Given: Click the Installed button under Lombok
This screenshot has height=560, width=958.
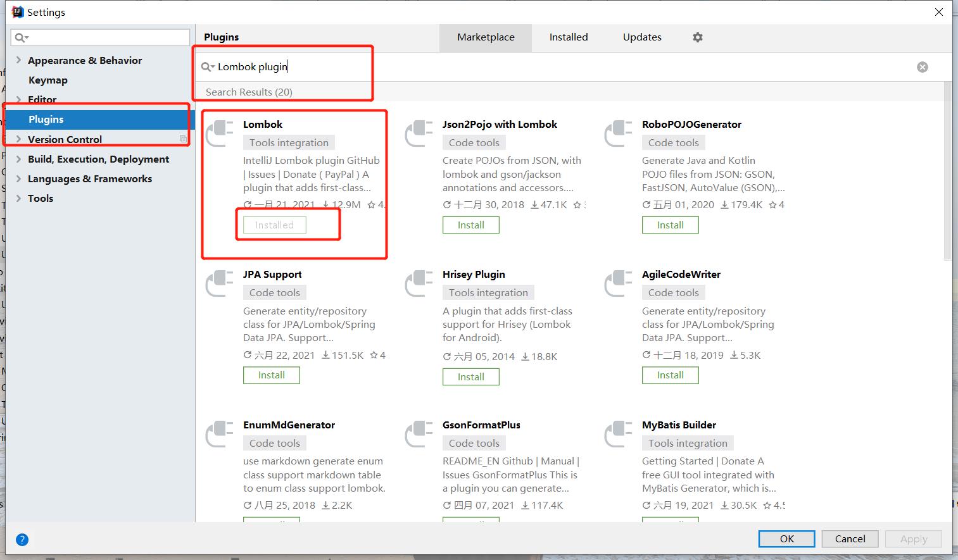Looking at the screenshot, I should point(275,225).
